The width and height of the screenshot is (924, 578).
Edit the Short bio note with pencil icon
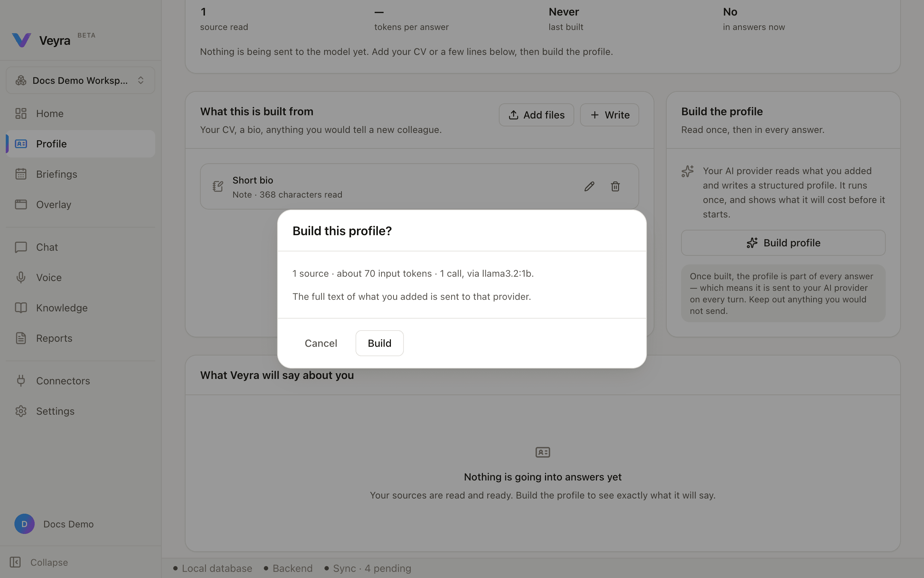pos(589,186)
